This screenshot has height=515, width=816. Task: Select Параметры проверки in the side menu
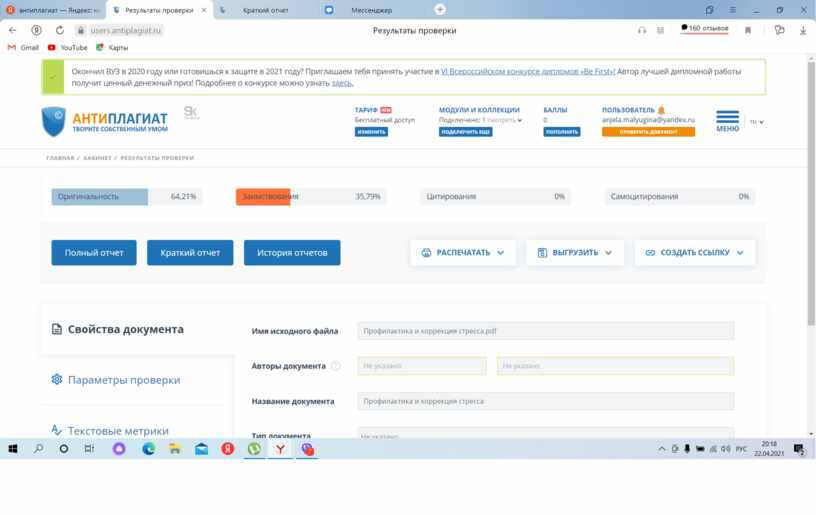[x=124, y=380]
